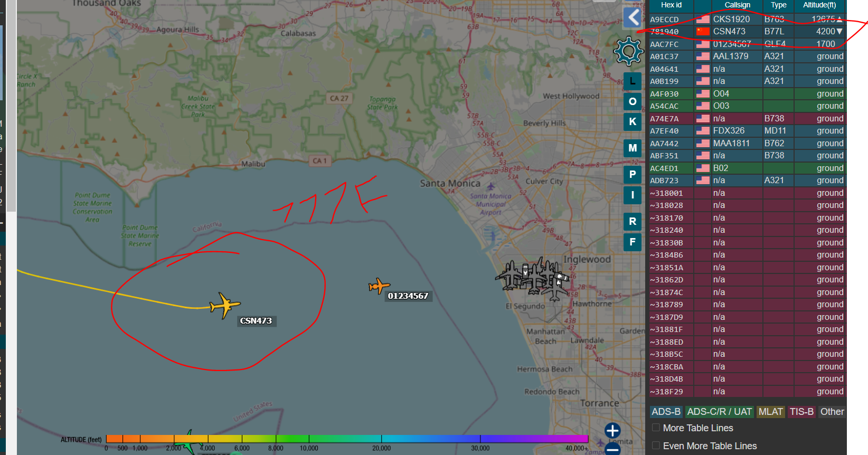Toggle the M map button
This screenshot has width=868, height=455.
[633, 148]
